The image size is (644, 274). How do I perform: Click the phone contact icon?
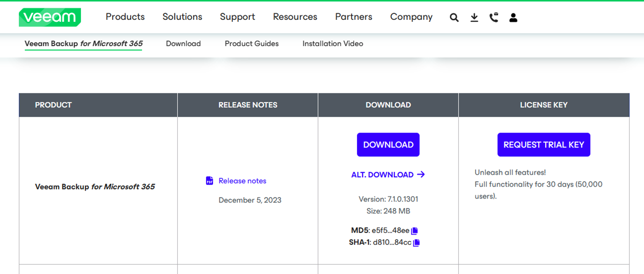(494, 17)
